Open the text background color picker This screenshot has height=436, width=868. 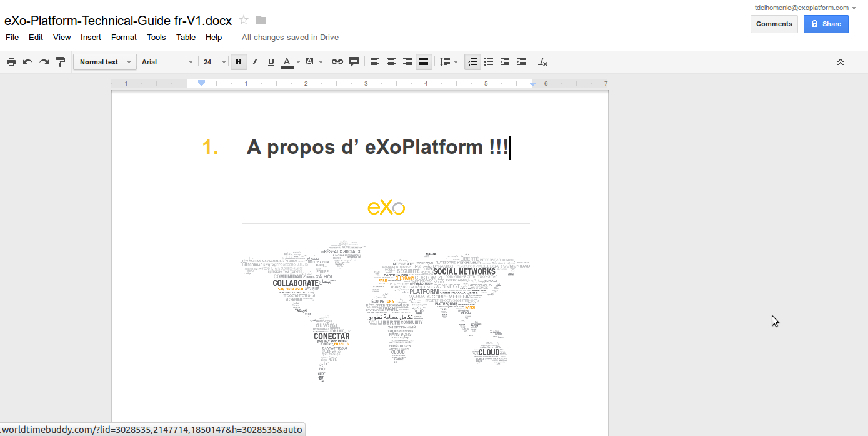click(309, 62)
